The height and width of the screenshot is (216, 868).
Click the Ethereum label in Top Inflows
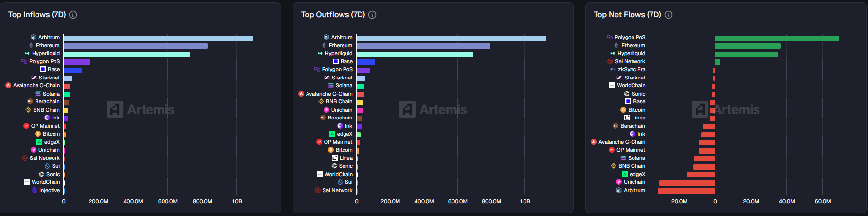click(48, 45)
